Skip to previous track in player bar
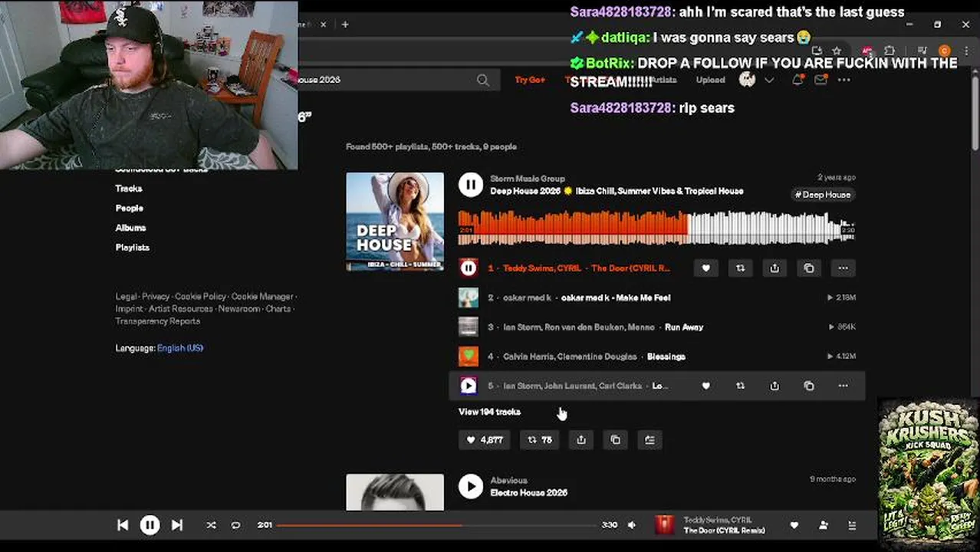 pyautogui.click(x=123, y=525)
